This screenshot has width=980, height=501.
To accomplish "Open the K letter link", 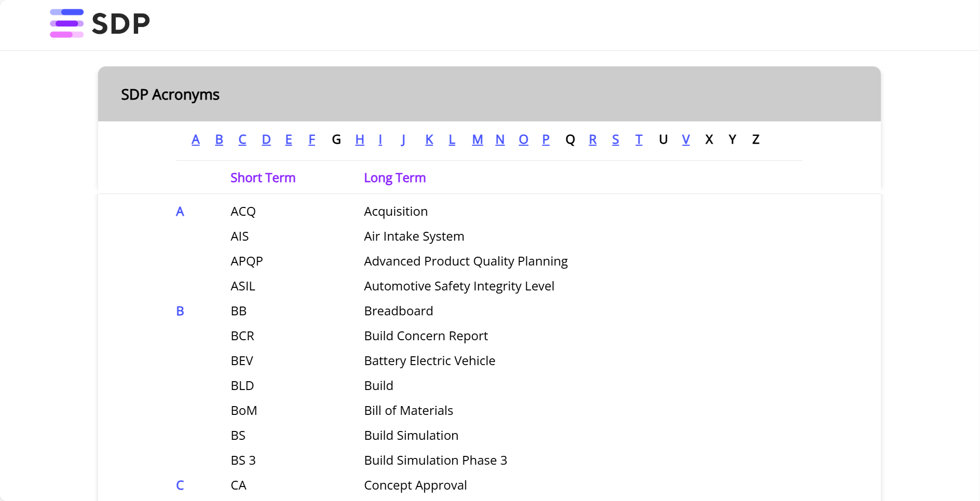I will [x=429, y=140].
